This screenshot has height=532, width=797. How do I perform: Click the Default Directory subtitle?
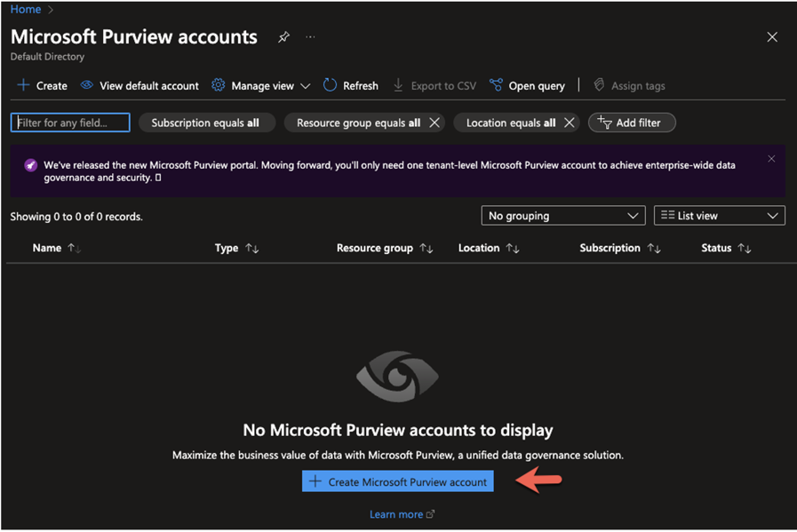click(x=47, y=57)
